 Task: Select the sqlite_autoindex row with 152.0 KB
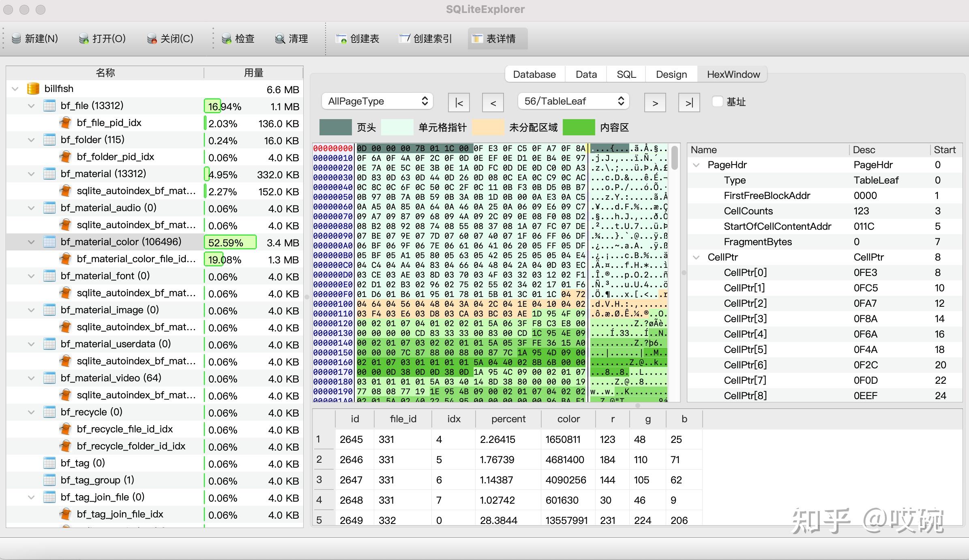pyautogui.click(x=154, y=191)
